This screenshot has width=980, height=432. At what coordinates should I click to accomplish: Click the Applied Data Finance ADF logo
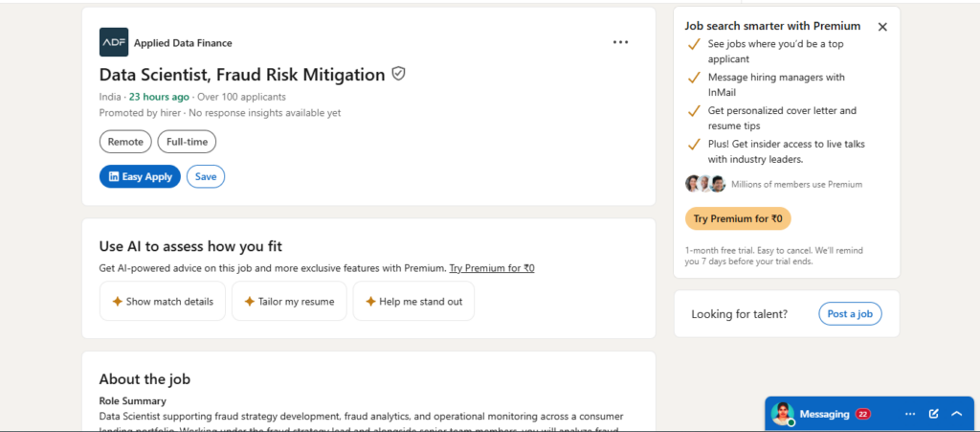click(114, 42)
